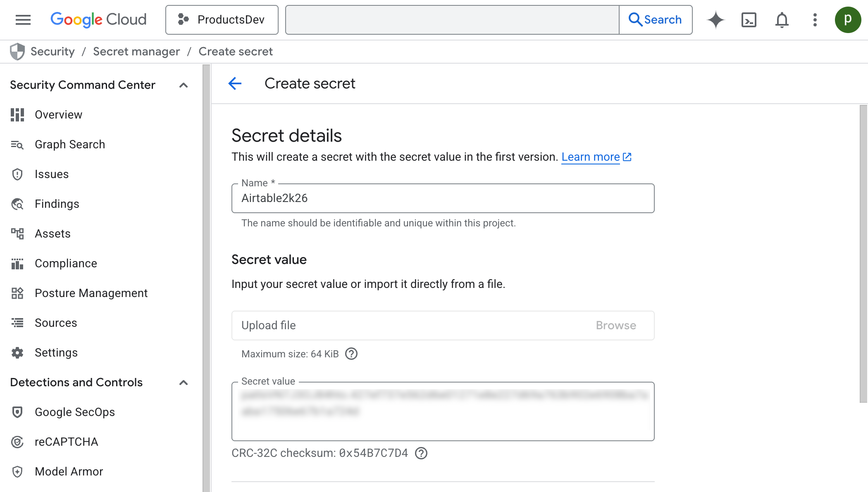Click the secret Name input field
This screenshot has height=492, width=868.
442,198
